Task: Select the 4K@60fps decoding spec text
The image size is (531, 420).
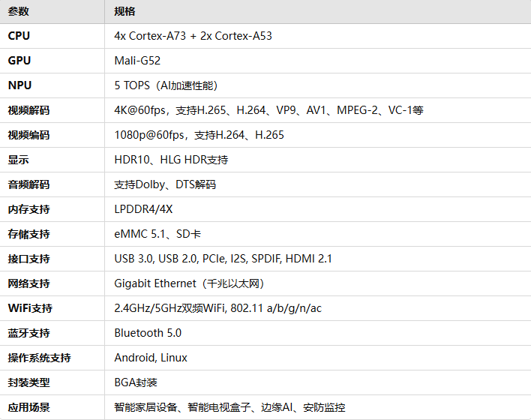Action: (x=269, y=110)
